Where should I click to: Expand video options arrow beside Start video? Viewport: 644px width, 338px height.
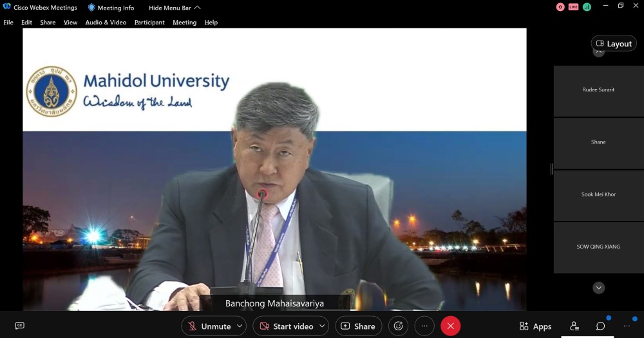322,326
